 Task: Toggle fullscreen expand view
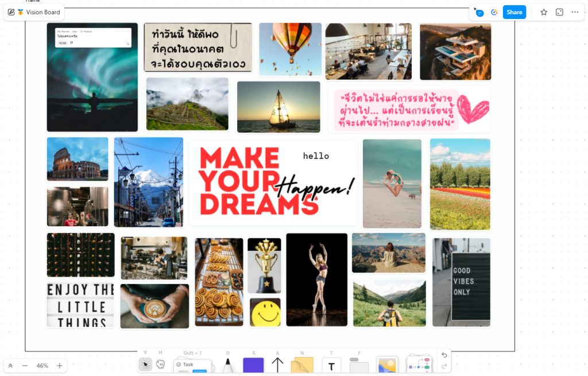[559, 12]
